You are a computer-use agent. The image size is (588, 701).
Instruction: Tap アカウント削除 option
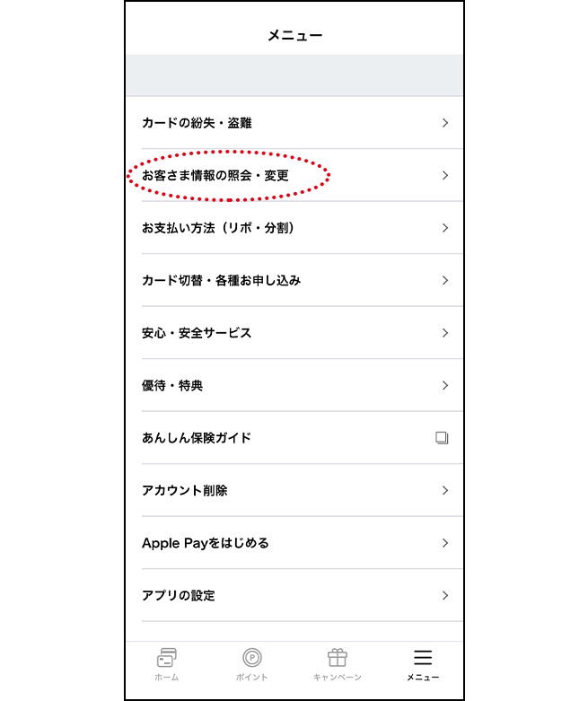coord(294,490)
